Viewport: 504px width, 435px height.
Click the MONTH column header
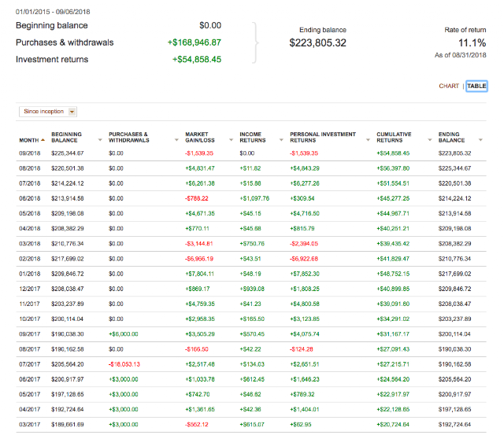(x=29, y=140)
